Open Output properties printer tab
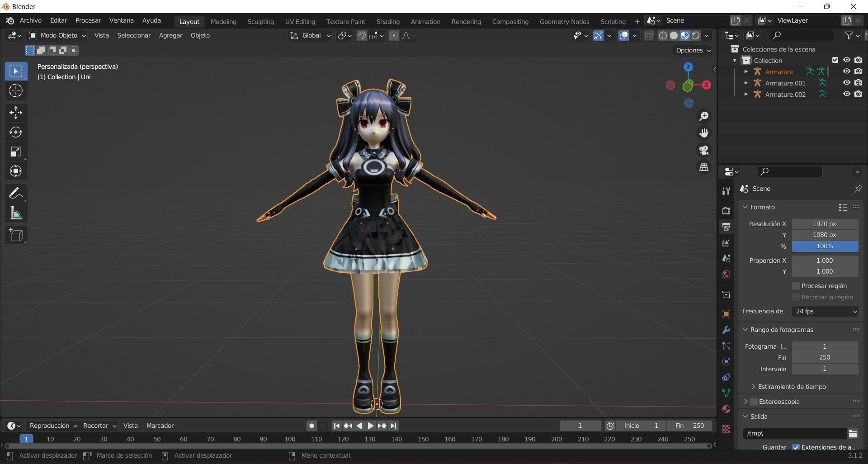 tap(726, 227)
